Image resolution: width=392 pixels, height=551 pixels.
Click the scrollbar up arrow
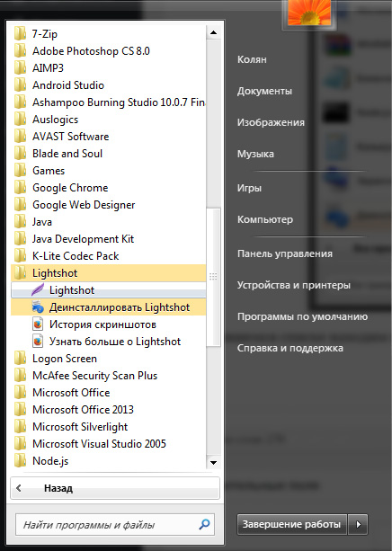tap(213, 32)
